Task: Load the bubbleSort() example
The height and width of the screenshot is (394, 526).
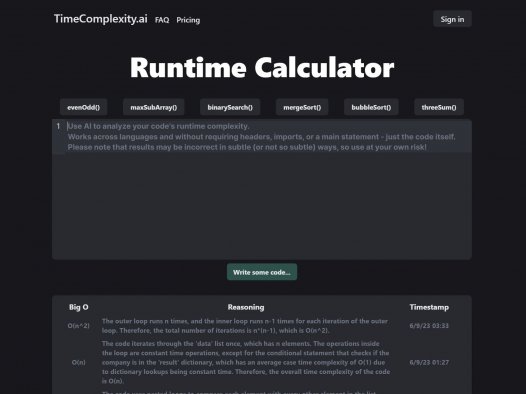Action: click(x=371, y=107)
